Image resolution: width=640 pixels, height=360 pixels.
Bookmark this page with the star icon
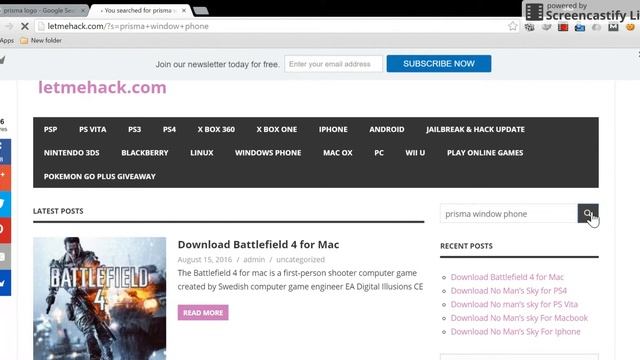513,27
